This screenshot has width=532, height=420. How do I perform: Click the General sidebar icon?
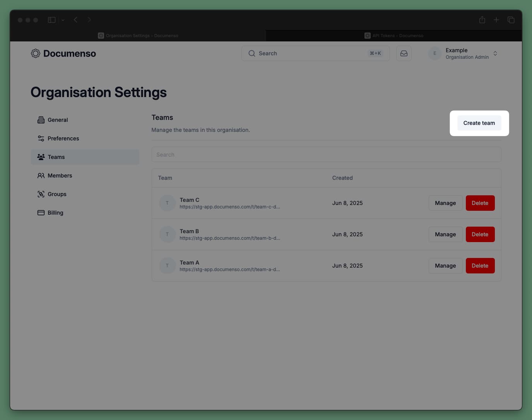(x=41, y=120)
